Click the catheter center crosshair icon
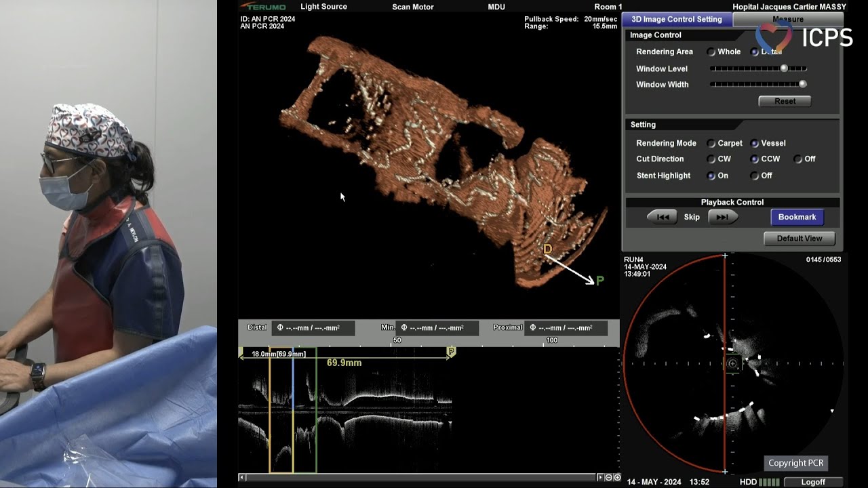Image resolution: width=868 pixels, height=488 pixels. pyautogui.click(x=732, y=364)
